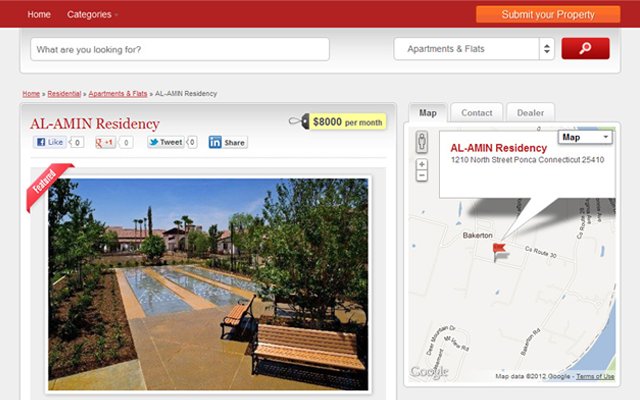640x400 pixels.
Task: Click the red search magnifier button
Action: (585, 49)
